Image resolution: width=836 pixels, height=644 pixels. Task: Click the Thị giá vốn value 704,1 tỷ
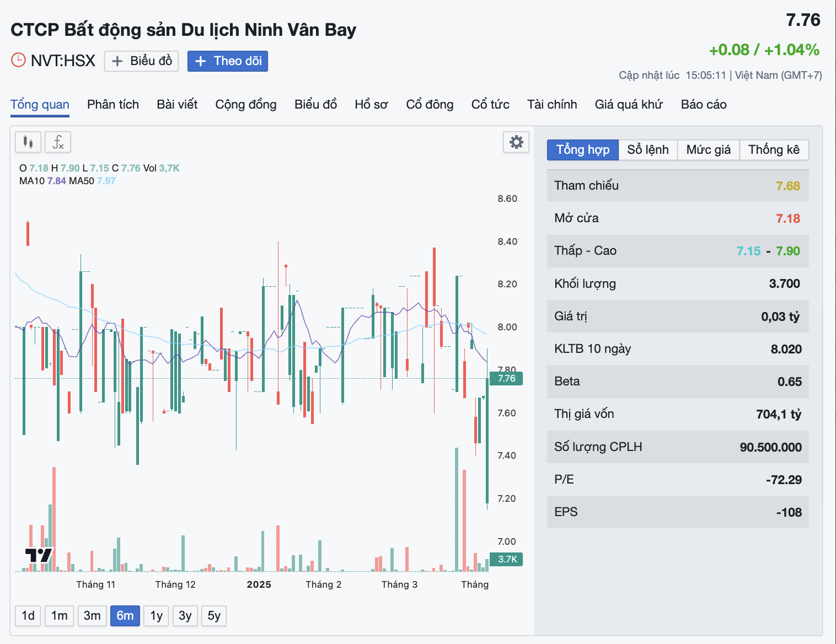point(779,414)
